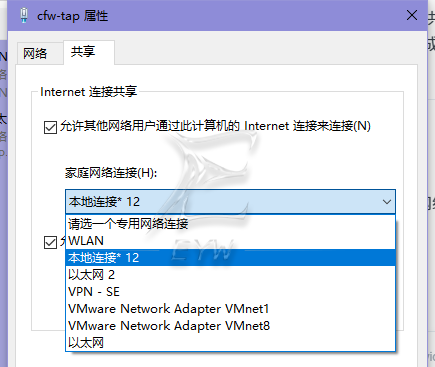Viewport: 435px width, 367px height.
Task: Close the cfw-tap 属性 dialog
Action: pyautogui.click(x=412, y=15)
